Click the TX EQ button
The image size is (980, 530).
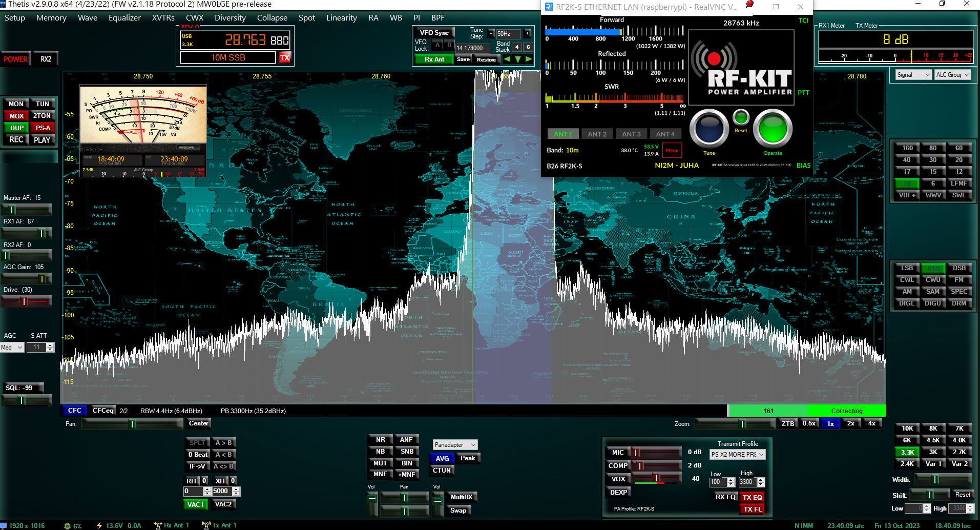[x=752, y=497]
